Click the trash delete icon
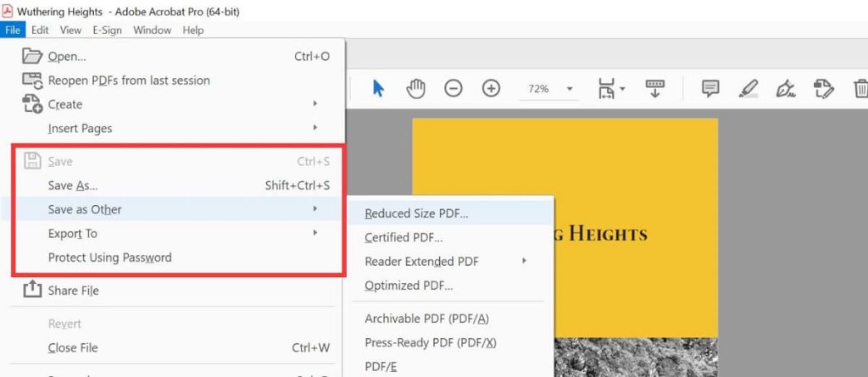The width and height of the screenshot is (868, 377). 861,89
